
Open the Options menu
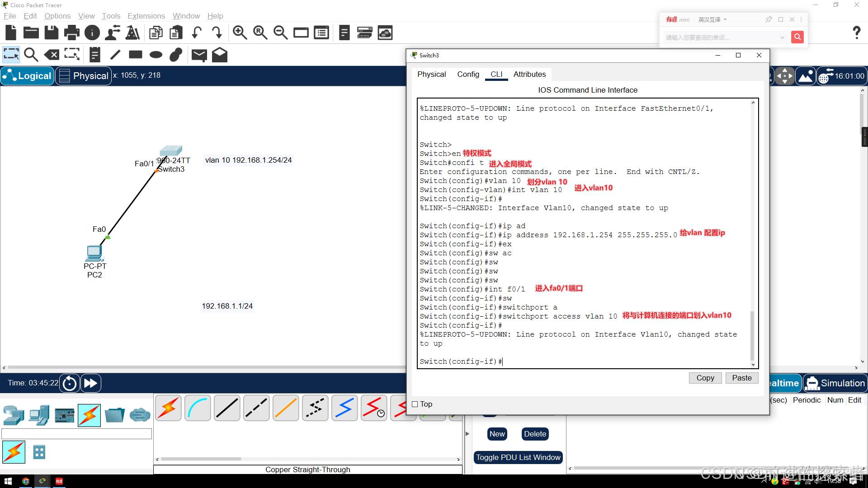pos(57,16)
